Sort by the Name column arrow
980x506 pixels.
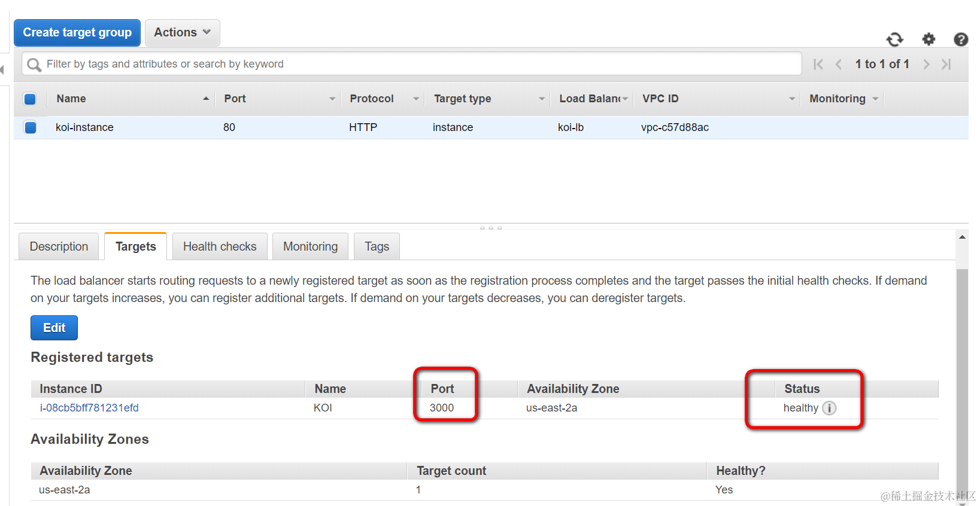pos(206,99)
